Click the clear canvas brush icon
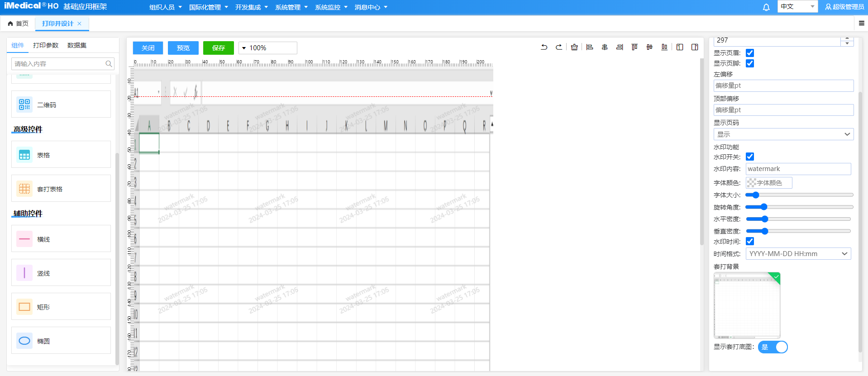Image resolution: width=868 pixels, height=376 pixels. point(574,47)
